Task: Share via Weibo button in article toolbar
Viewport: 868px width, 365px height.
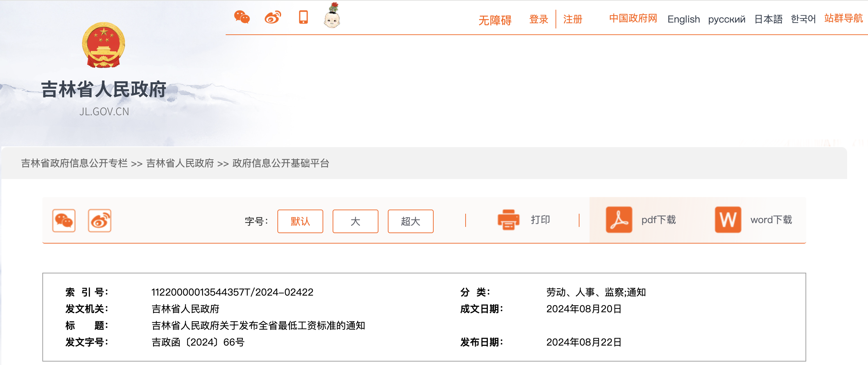Action: click(x=100, y=220)
